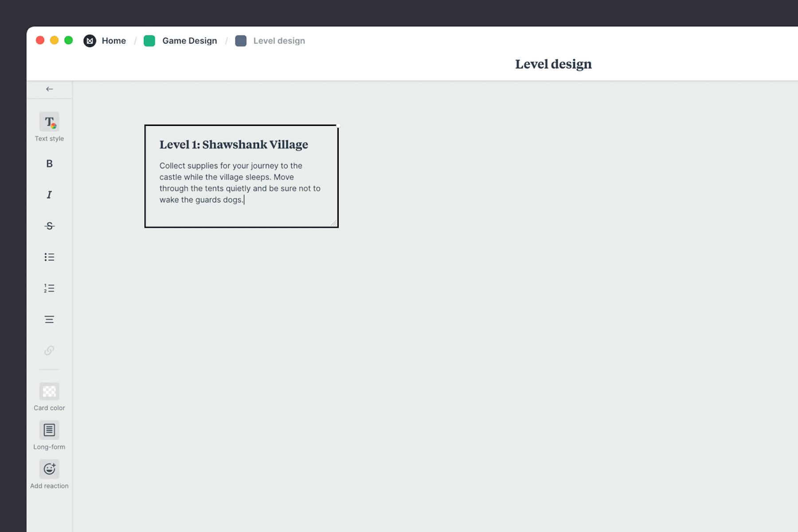Click the back arrow in sidebar

(x=49, y=89)
